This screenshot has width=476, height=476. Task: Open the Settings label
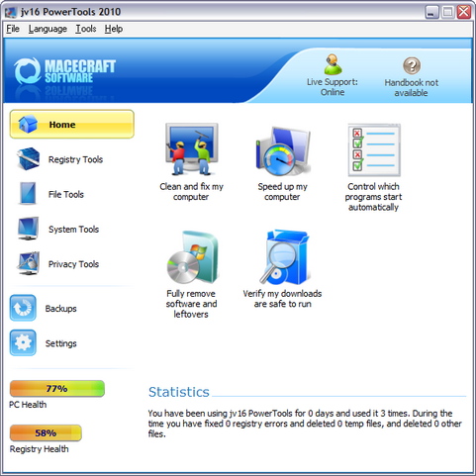click(x=61, y=343)
